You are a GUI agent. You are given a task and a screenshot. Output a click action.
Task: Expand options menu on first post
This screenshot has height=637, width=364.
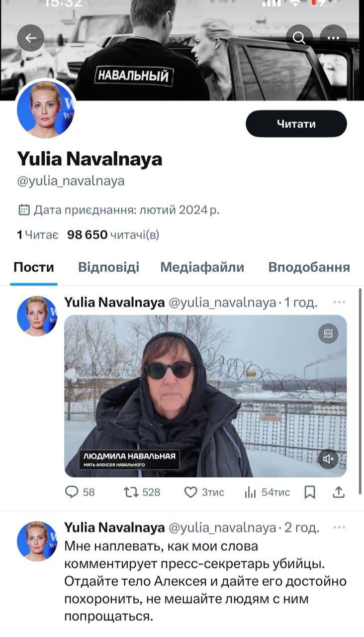(339, 302)
